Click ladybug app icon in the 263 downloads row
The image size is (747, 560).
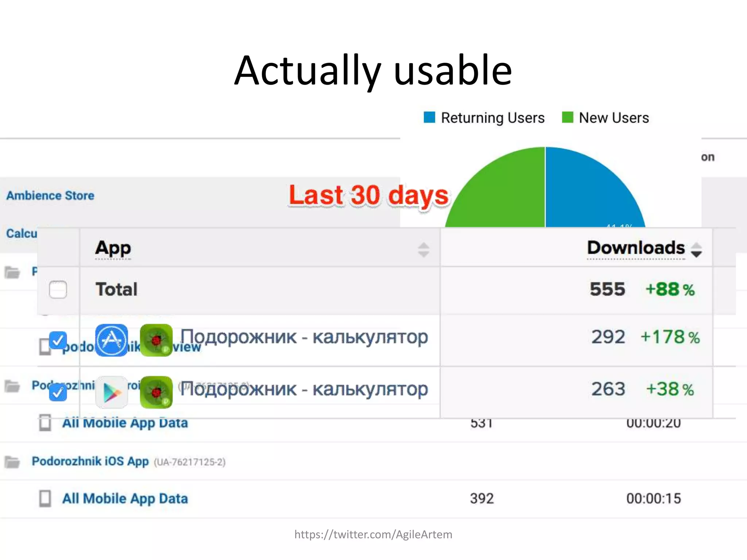pos(156,392)
